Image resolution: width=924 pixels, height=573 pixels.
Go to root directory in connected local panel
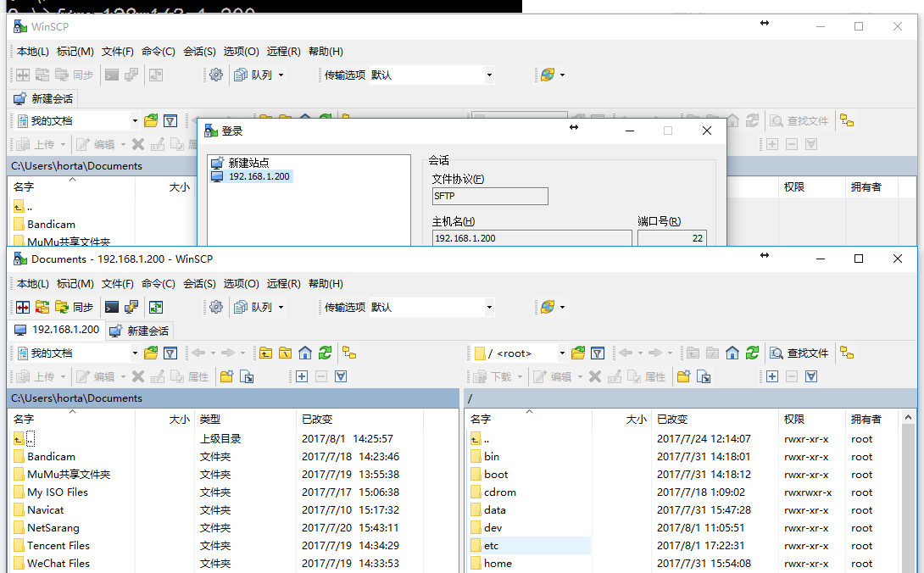click(285, 353)
